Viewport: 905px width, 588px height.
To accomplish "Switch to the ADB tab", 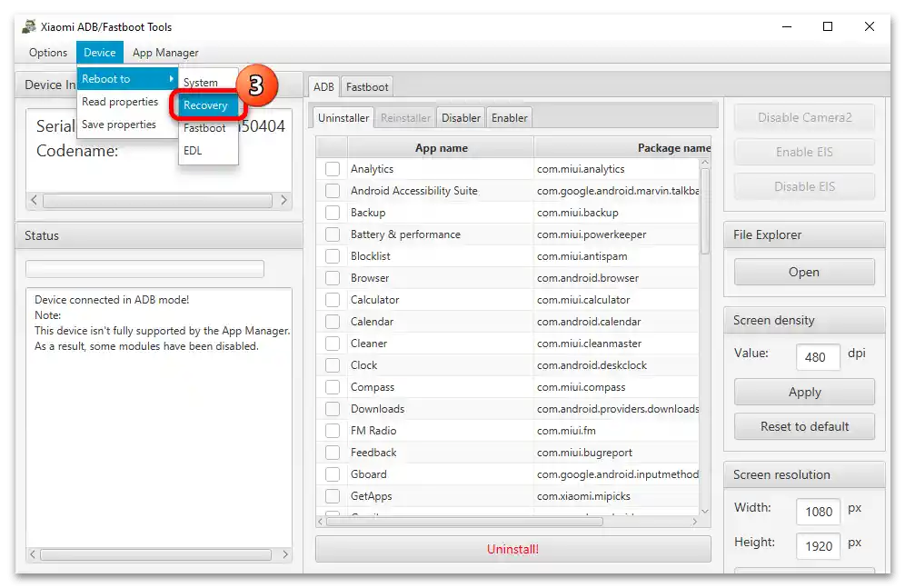I will click(x=323, y=87).
